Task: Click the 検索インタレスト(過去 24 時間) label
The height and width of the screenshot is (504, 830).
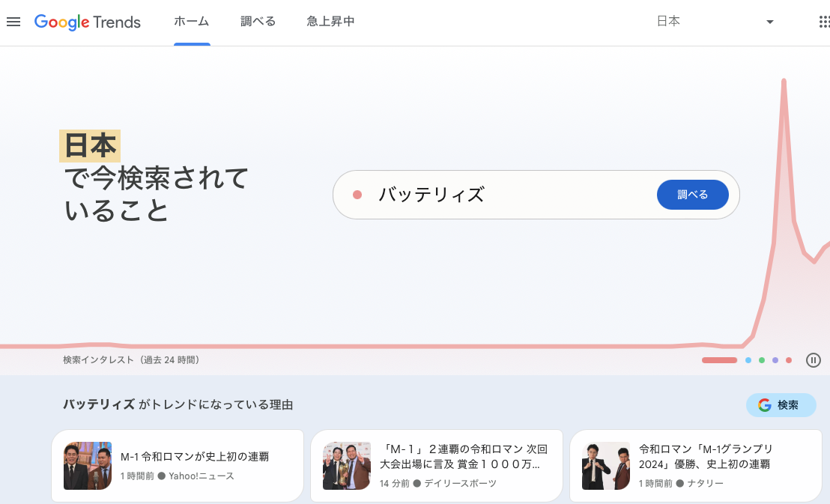Action: click(132, 360)
